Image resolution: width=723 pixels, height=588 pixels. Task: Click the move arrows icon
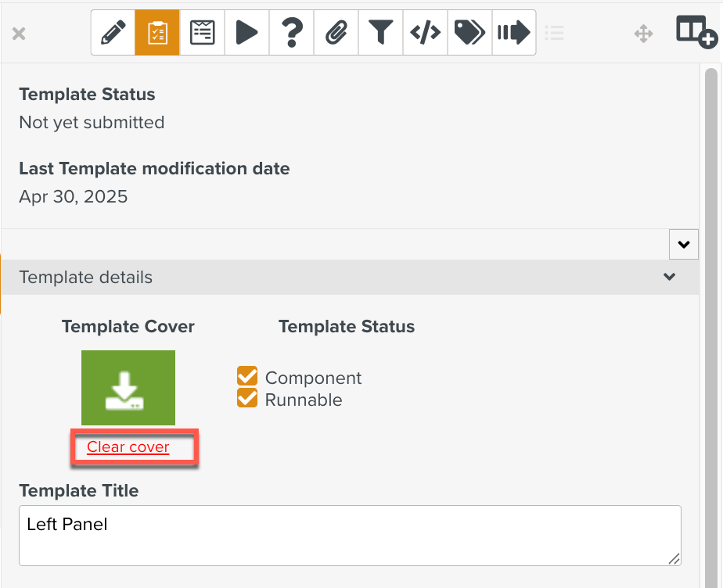point(643,34)
